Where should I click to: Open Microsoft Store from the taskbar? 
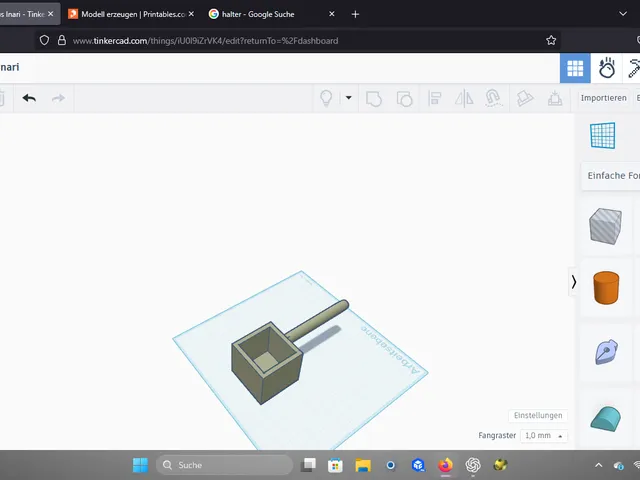[x=335, y=465]
